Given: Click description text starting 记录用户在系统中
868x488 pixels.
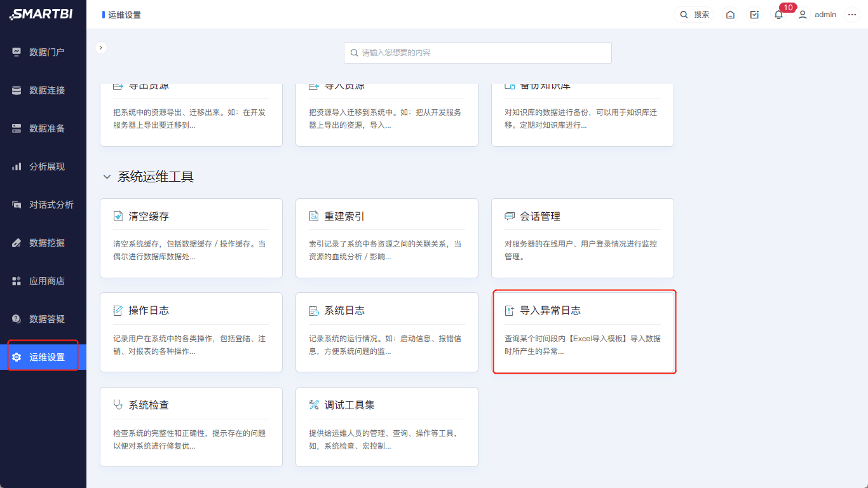Looking at the screenshot, I should coord(189,345).
